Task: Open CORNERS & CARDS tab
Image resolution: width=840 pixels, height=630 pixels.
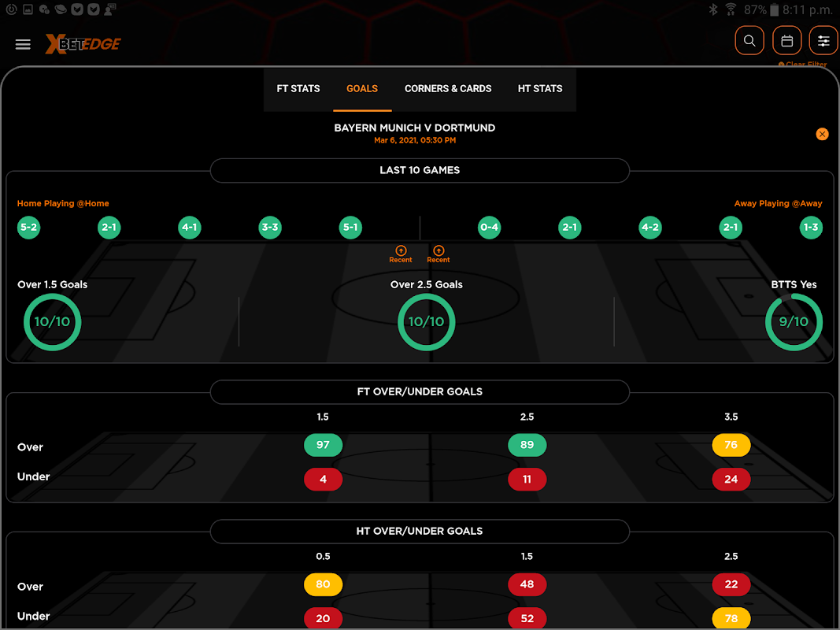Action: (x=448, y=89)
